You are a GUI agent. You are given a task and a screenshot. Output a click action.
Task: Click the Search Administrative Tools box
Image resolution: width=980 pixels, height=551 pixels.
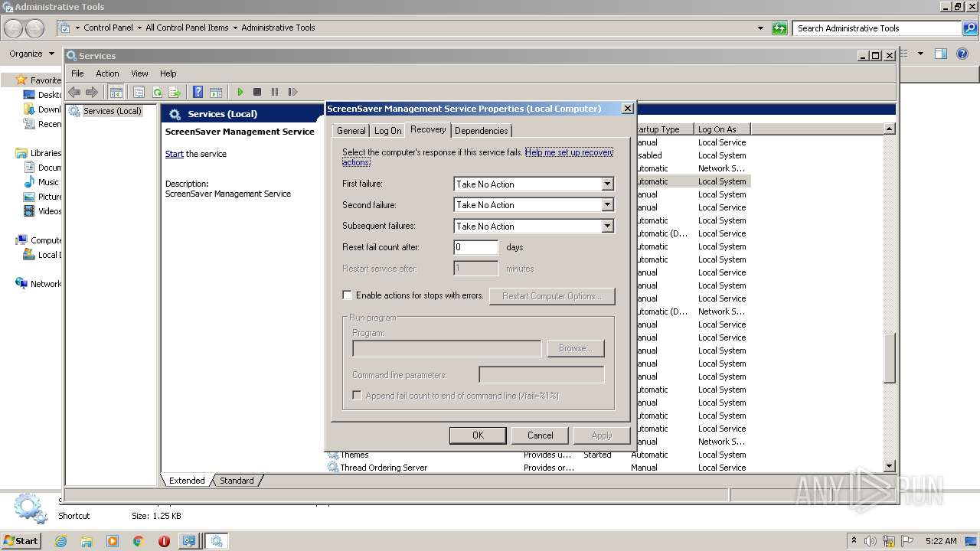point(877,28)
